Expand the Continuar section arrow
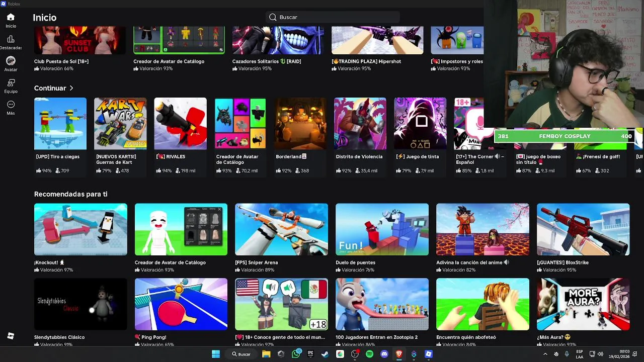Viewport: 644px width, 362px height. pos(71,88)
